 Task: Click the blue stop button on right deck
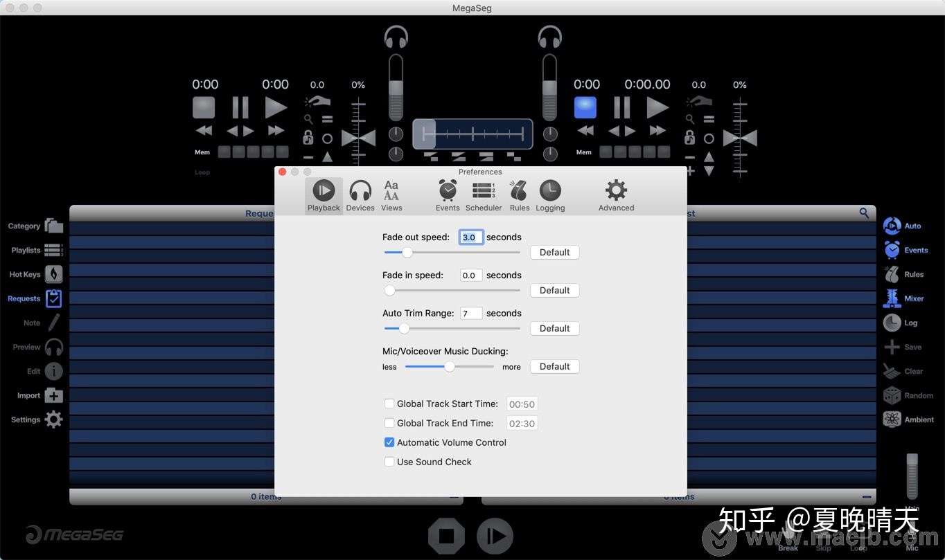point(585,107)
